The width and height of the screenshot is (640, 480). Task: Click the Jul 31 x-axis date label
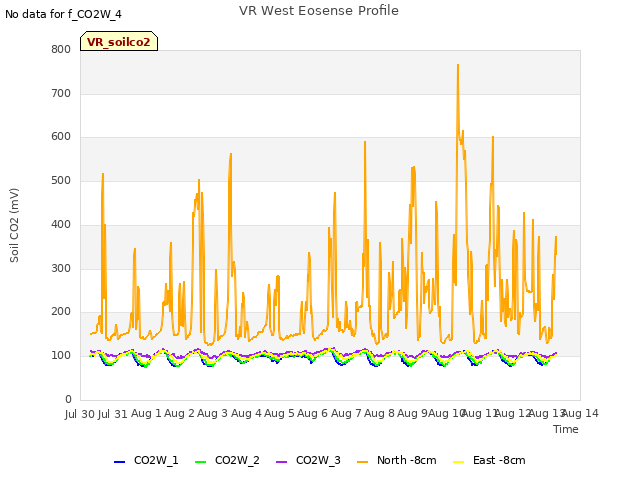[113, 414]
